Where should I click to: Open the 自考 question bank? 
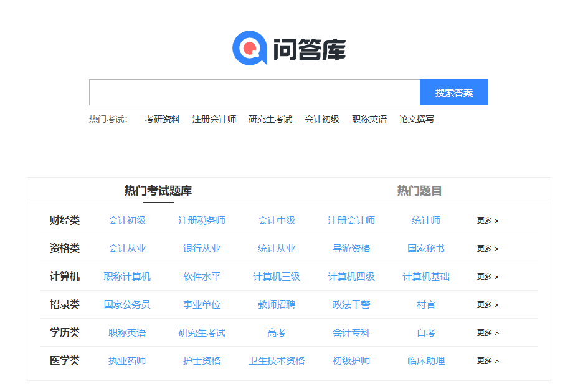pos(426,333)
